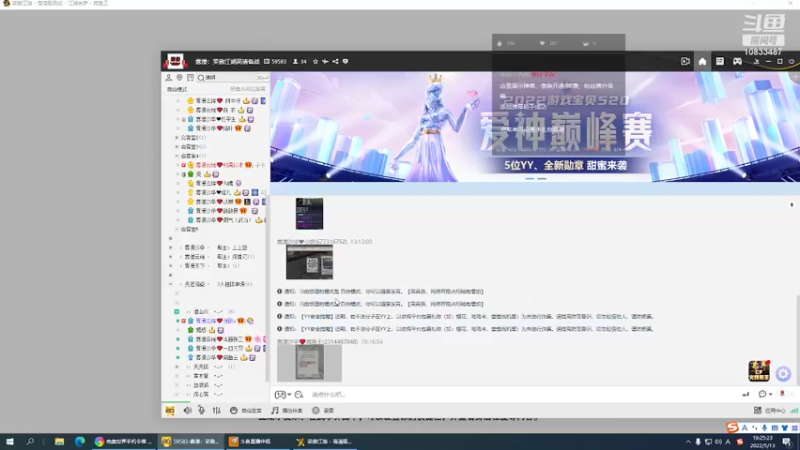Click the send enter-arrow icon

pos(745,394)
